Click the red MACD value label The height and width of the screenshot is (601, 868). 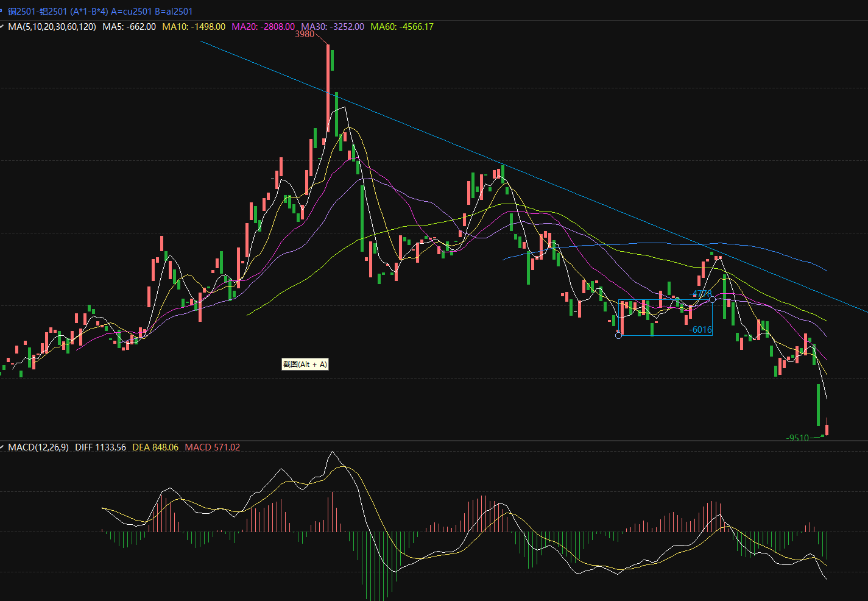click(x=213, y=447)
